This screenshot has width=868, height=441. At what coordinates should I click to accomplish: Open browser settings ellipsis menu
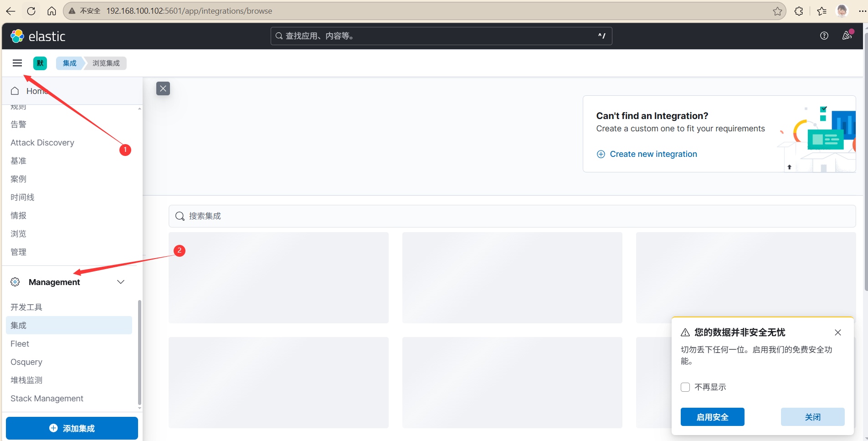(x=862, y=11)
